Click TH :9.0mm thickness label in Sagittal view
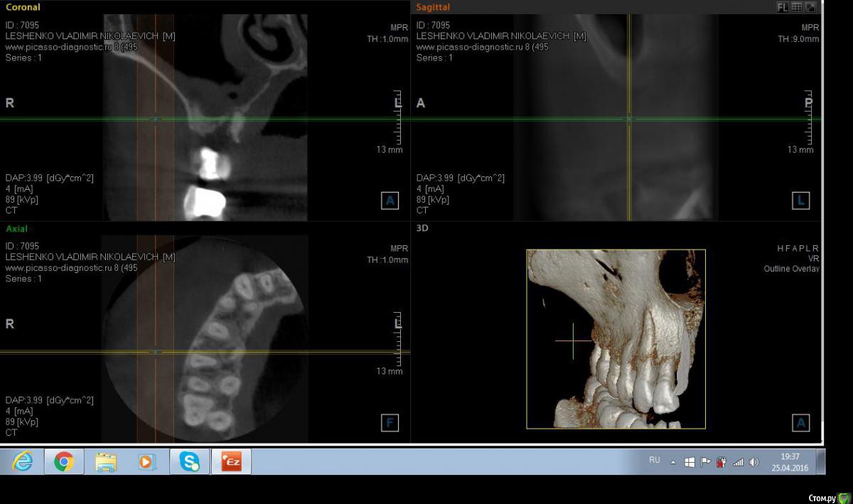 pyautogui.click(x=798, y=39)
